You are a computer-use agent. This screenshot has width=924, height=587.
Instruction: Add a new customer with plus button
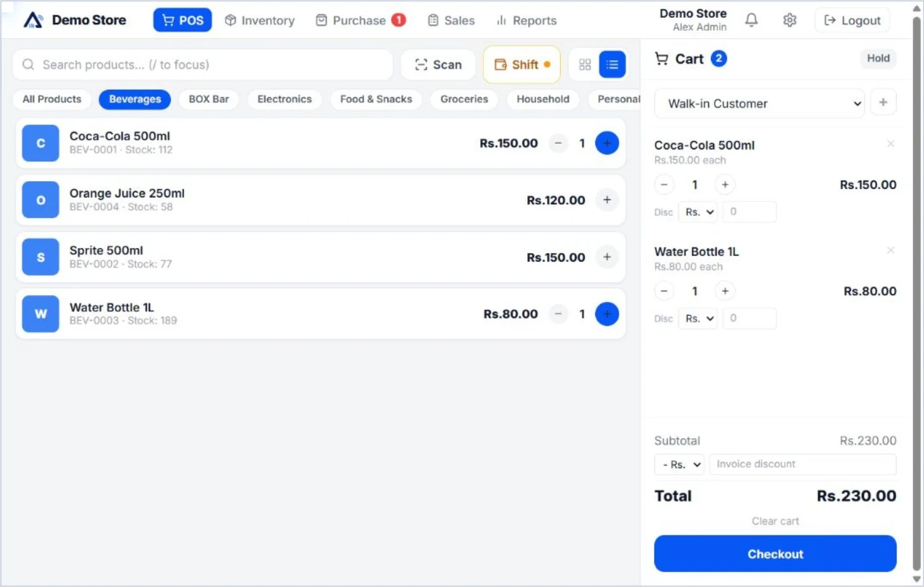click(x=883, y=102)
